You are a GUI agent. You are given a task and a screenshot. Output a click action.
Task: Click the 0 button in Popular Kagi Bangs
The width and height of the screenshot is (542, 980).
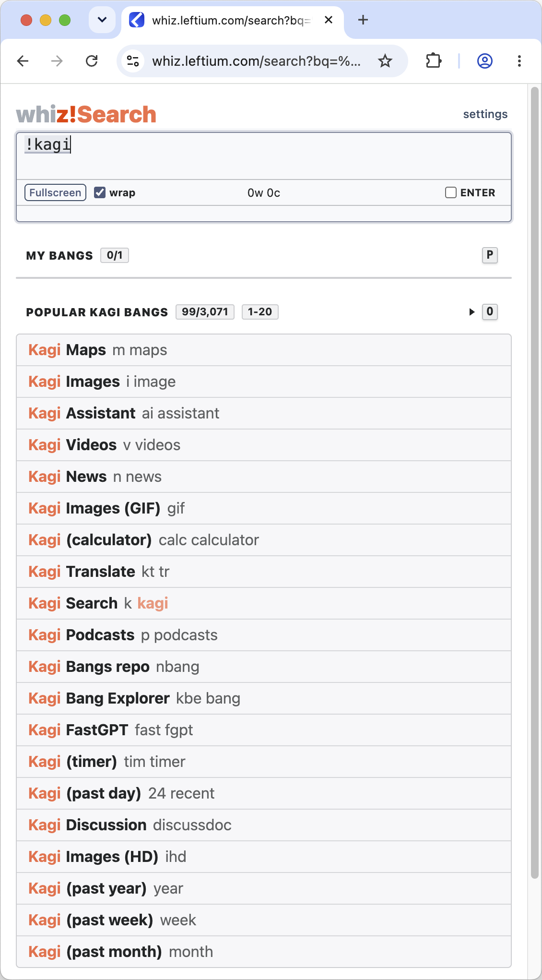coord(490,312)
